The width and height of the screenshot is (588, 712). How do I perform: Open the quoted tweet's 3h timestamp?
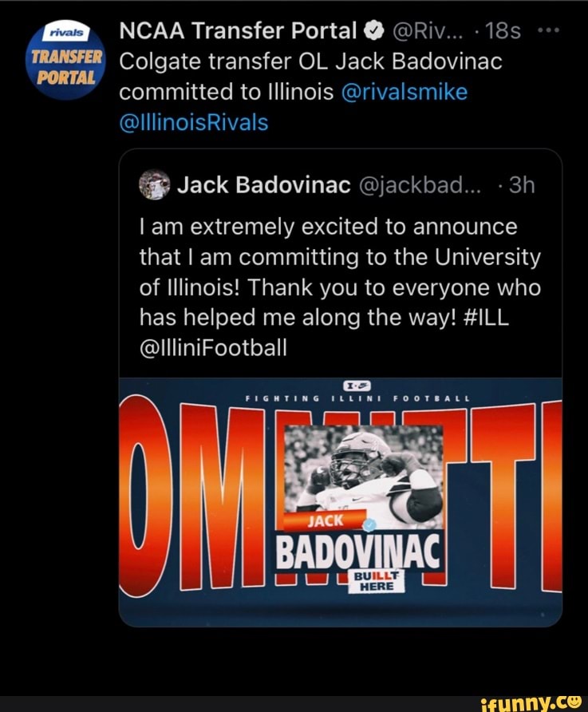522,186
